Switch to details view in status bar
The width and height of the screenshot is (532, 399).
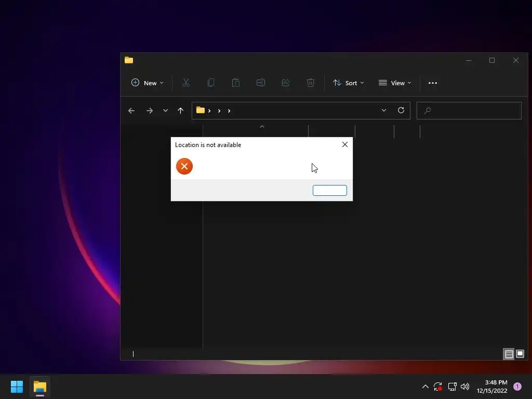click(509, 354)
